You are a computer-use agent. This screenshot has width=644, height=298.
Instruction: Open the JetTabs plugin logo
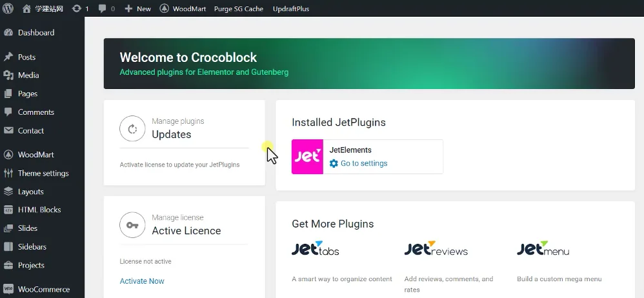(x=315, y=248)
